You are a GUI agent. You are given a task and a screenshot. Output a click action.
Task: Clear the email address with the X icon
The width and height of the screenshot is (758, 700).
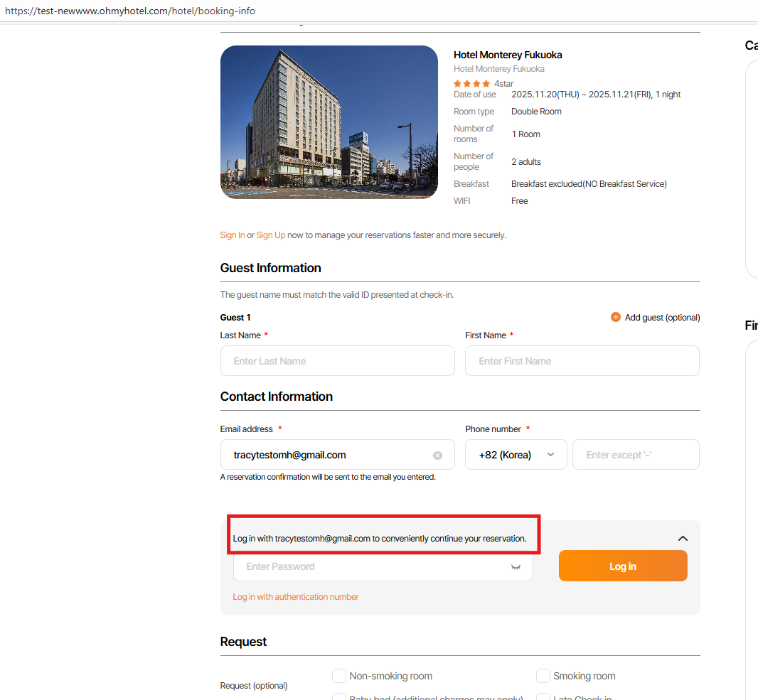[438, 456]
